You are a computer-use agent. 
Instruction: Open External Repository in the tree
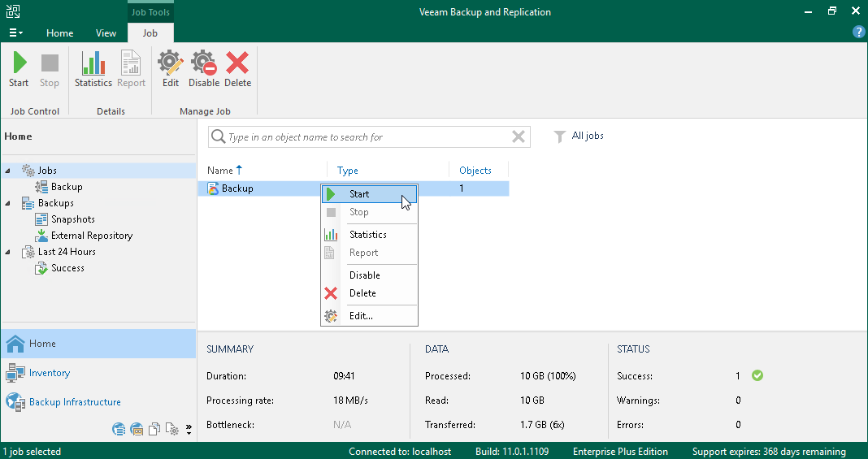click(91, 236)
